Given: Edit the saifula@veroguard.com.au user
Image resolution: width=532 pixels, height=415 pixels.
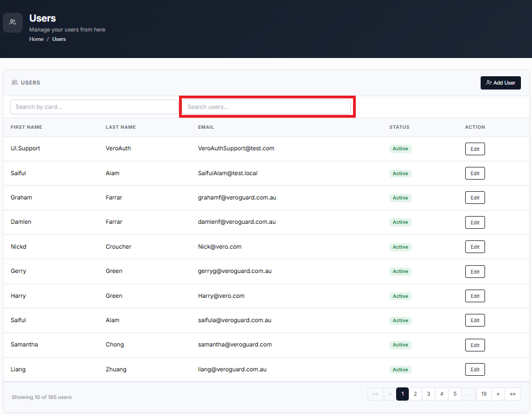Looking at the screenshot, I should tap(475, 321).
